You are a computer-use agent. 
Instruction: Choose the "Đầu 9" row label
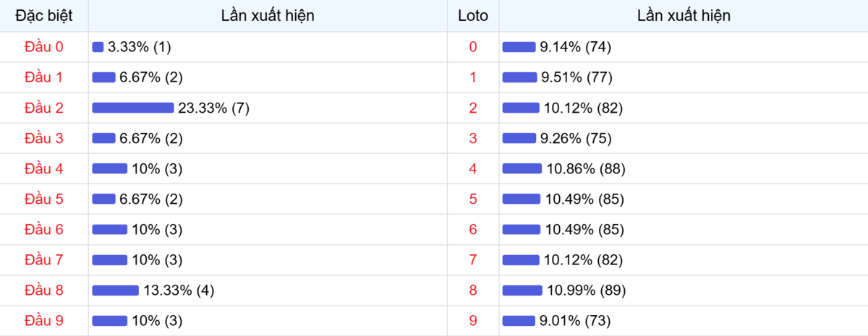[44, 320]
